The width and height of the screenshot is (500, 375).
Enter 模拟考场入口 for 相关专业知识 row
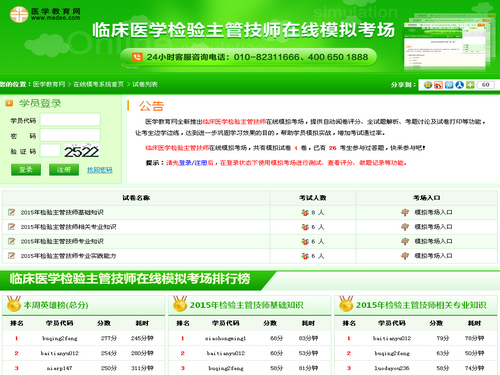click(433, 227)
